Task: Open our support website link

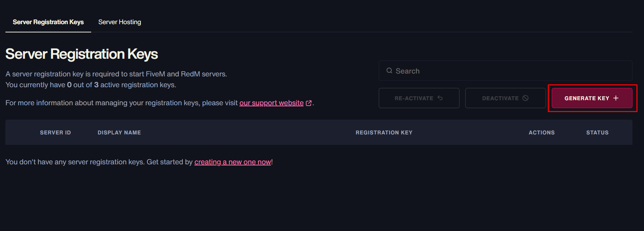Action: [271, 103]
